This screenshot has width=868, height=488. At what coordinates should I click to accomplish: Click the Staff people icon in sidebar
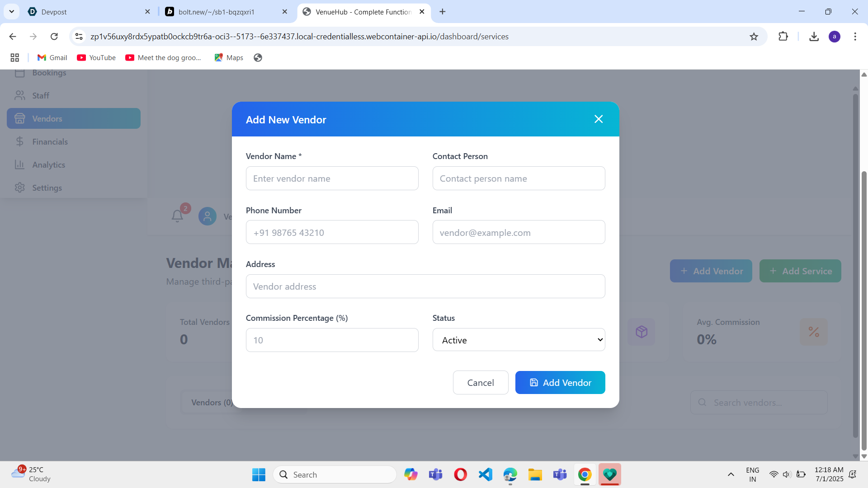[19, 95]
